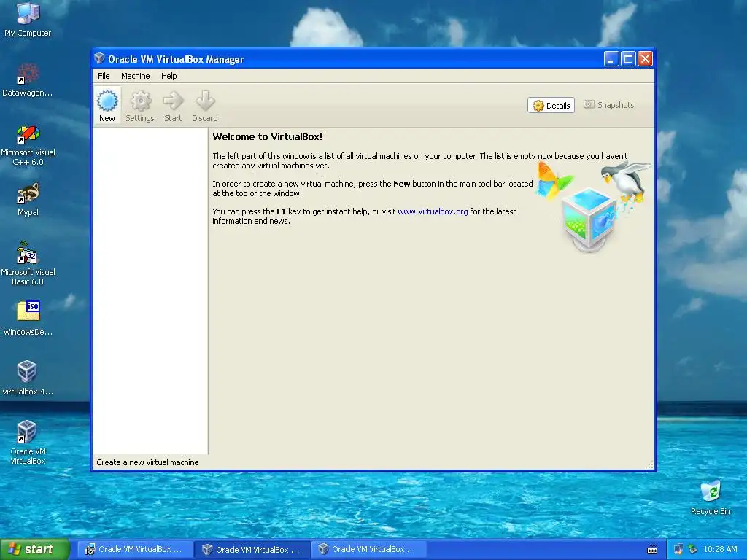
Task: Click the 'Create a new virtual machine' status text
Action: click(x=147, y=462)
